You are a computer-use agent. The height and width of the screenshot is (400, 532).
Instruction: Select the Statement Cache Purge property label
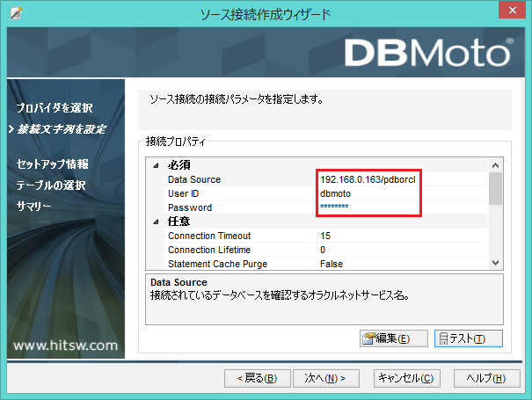217,264
